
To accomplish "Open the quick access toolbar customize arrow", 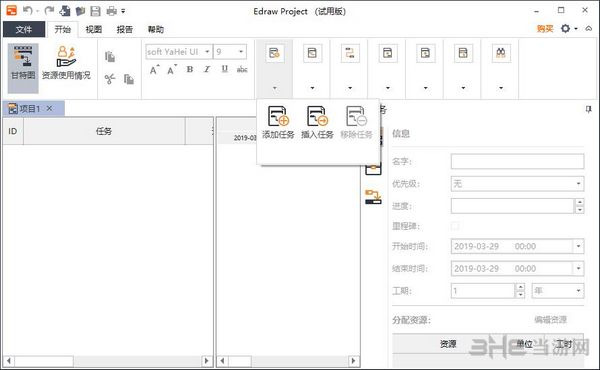I will click(x=123, y=11).
